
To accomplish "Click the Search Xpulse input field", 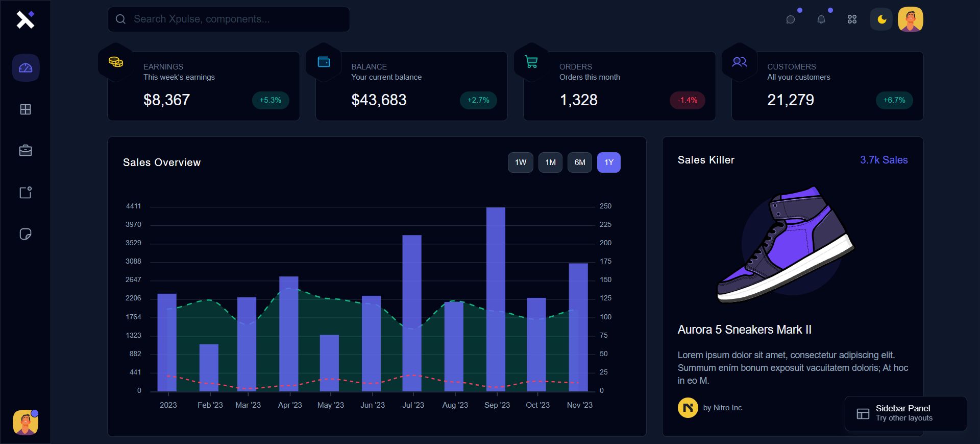I will click(229, 19).
